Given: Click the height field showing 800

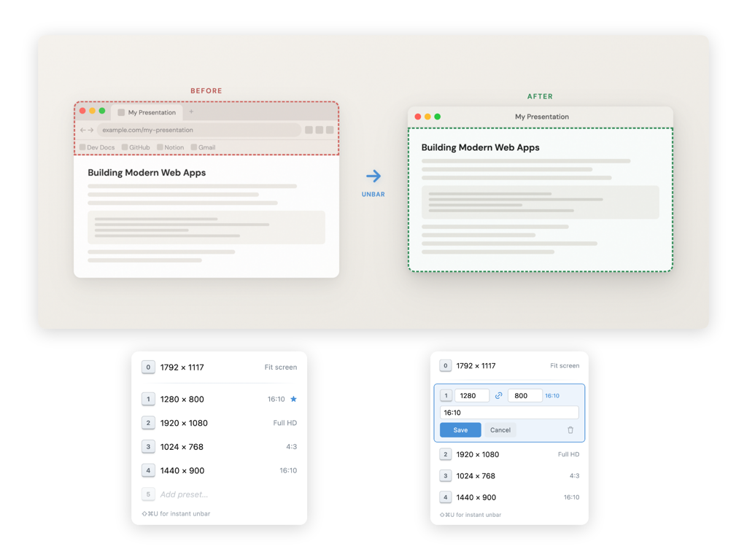Looking at the screenshot, I should coord(525,396).
